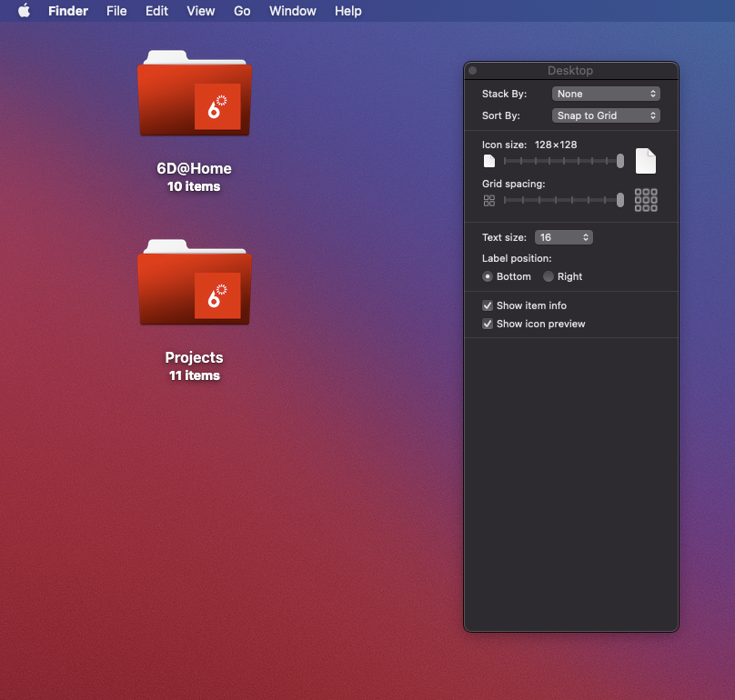Click wide grid icon beside grid spacing slider
This screenshot has width=735, height=700.
[x=646, y=200]
